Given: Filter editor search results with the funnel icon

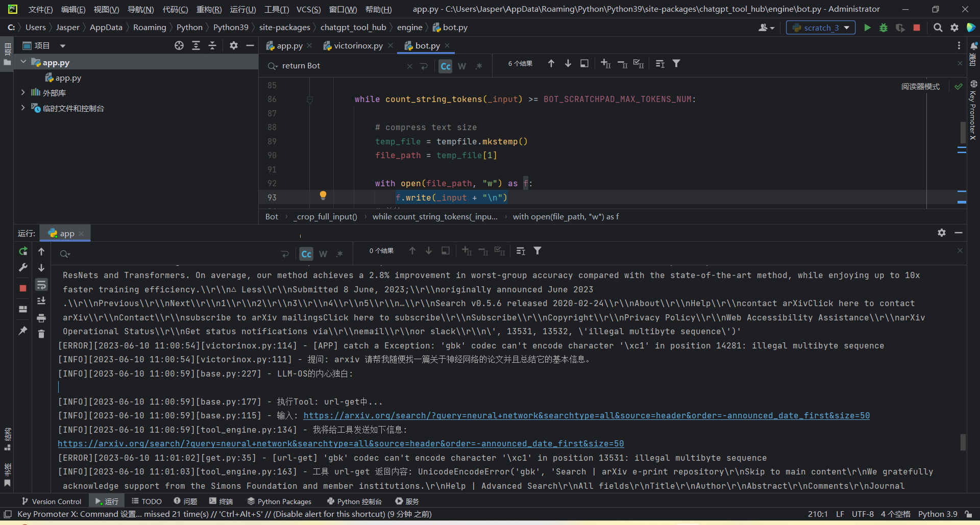Looking at the screenshot, I should [676, 63].
